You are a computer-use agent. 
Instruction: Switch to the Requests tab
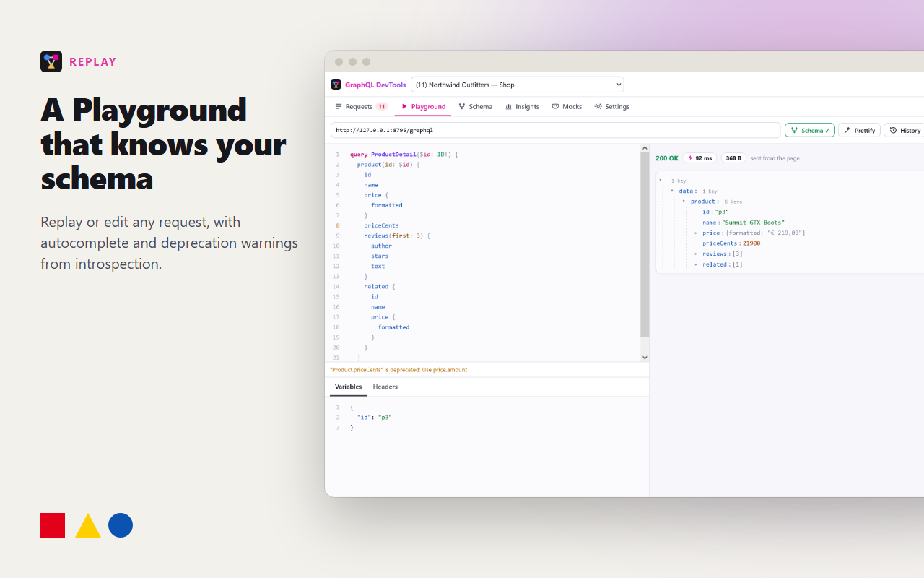pos(361,107)
